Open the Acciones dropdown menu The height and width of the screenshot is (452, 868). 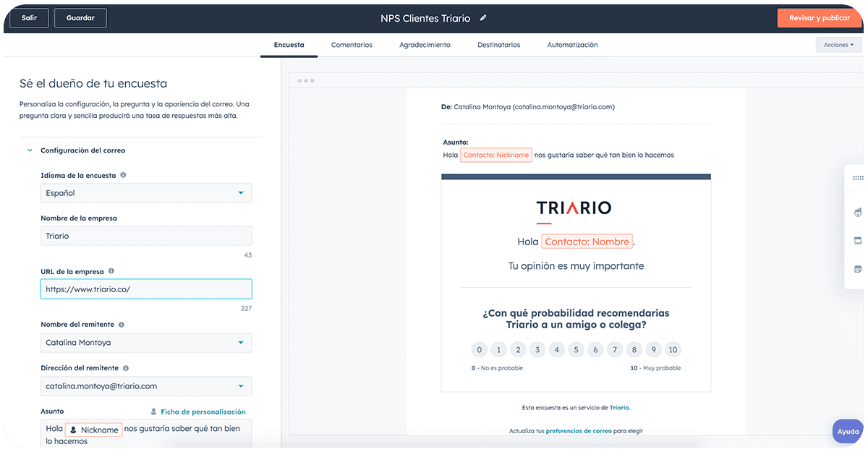click(838, 45)
